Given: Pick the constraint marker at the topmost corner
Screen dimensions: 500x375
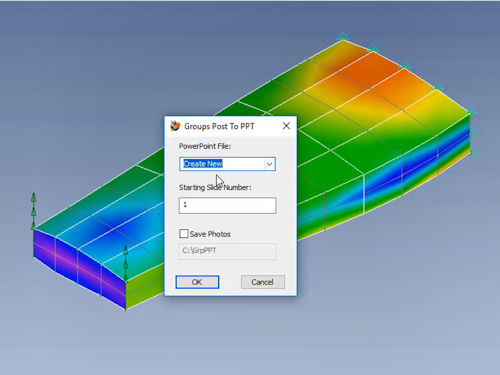Looking at the screenshot, I should tap(343, 37).
